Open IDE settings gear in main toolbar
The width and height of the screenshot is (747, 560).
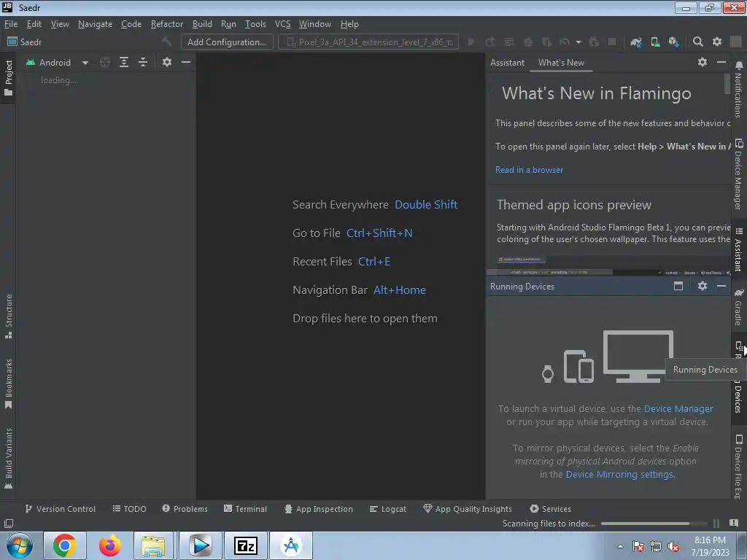point(717,42)
